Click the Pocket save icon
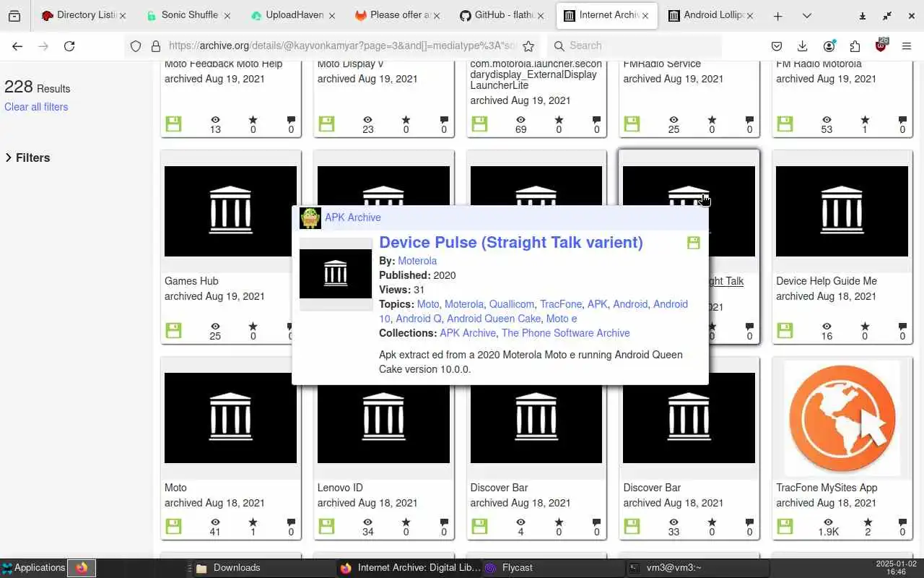The width and height of the screenshot is (924, 578). pos(777,46)
